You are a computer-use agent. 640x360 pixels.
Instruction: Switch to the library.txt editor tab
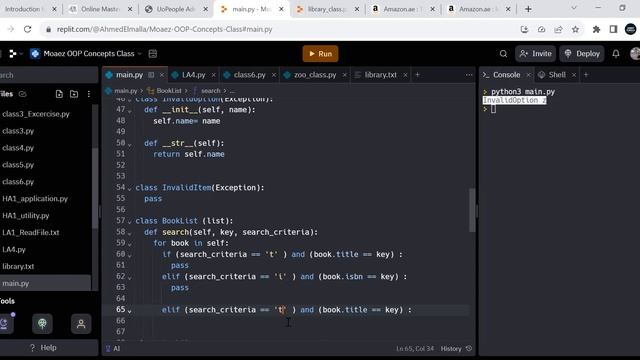pyautogui.click(x=380, y=75)
